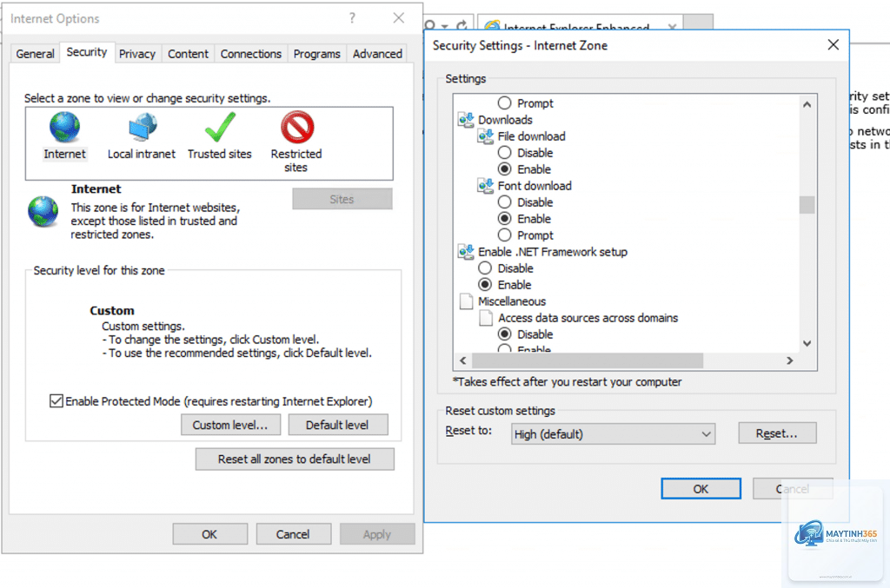Close the Security Settings dialog
The height and width of the screenshot is (588, 890).
coord(834,45)
